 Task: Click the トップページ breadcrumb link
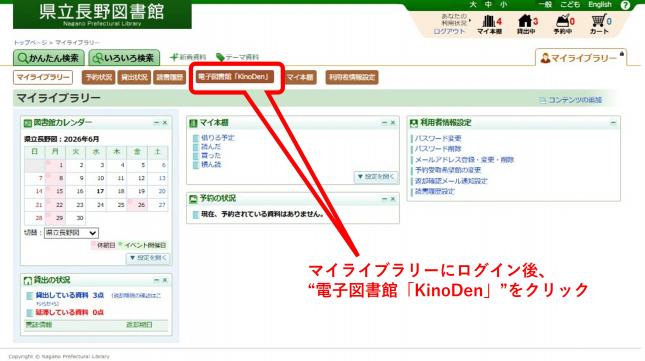coord(30,42)
